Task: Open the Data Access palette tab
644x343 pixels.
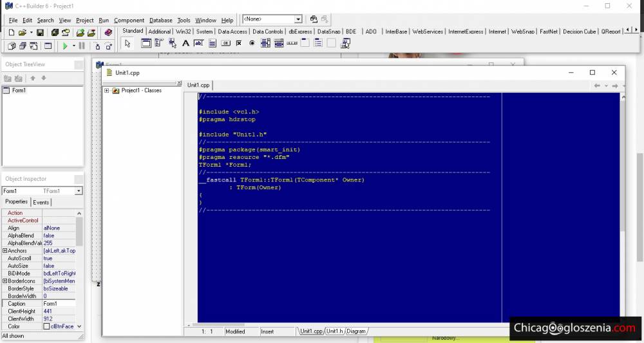Action: [232, 32]
